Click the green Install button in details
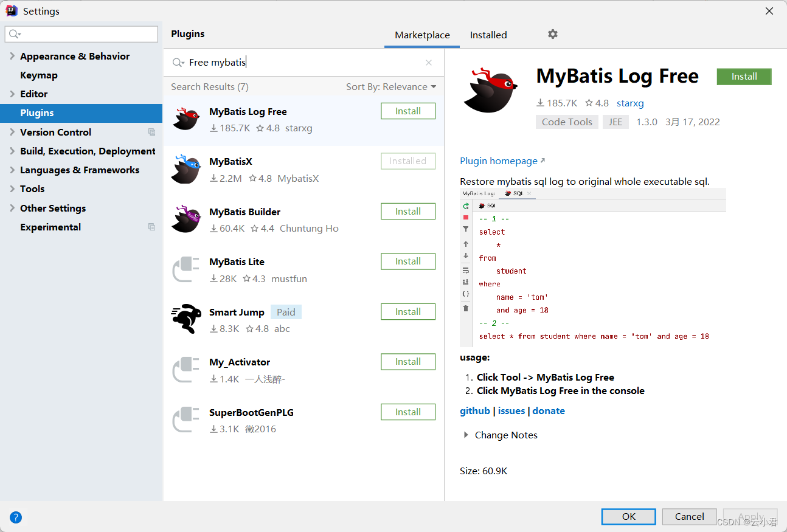 [744, 77]
